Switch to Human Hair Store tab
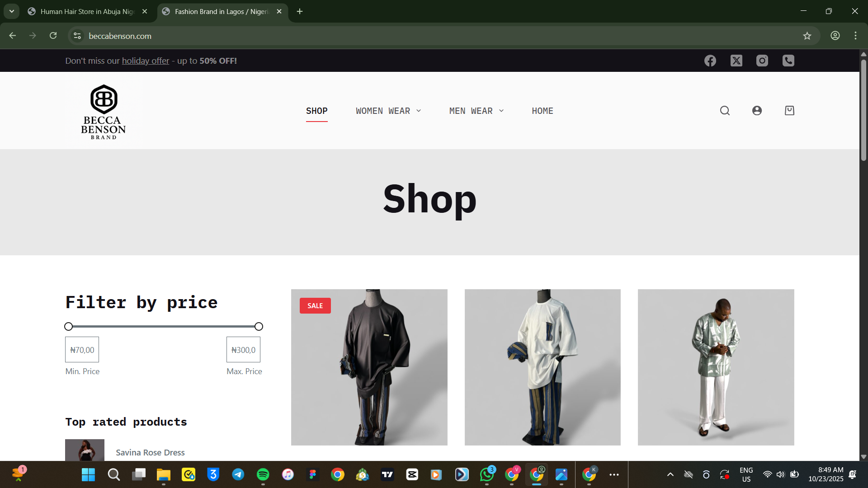 pos(87,11)
